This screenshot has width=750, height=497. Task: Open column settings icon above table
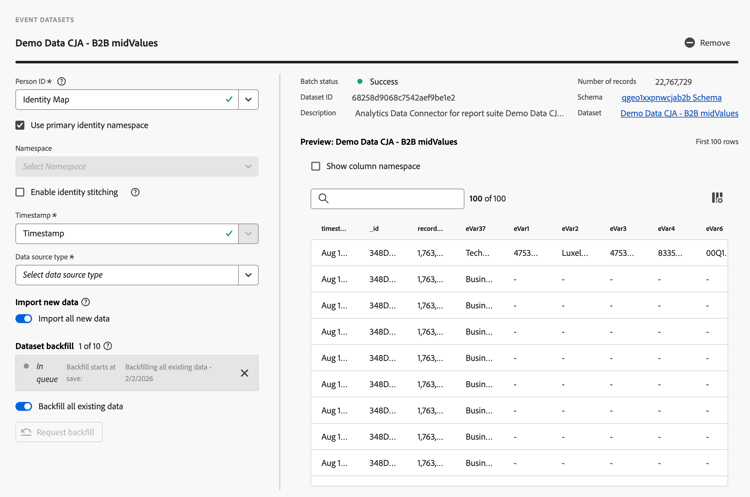coord(717,198)
